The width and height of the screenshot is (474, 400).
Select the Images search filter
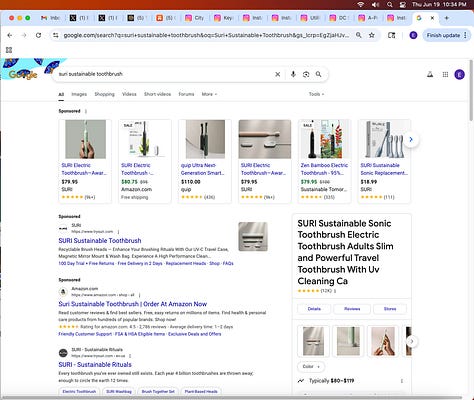pyautogui.click(x=79, y=94)
